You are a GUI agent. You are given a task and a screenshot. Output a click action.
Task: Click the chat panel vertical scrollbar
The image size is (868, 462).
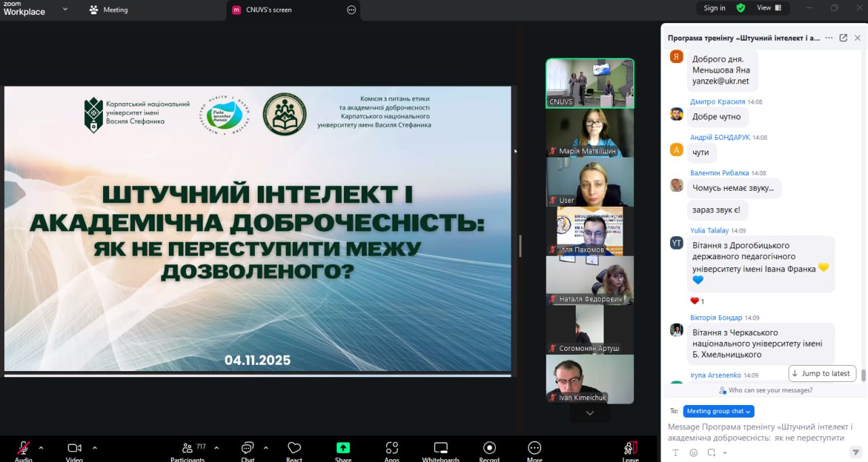(863, 375)
